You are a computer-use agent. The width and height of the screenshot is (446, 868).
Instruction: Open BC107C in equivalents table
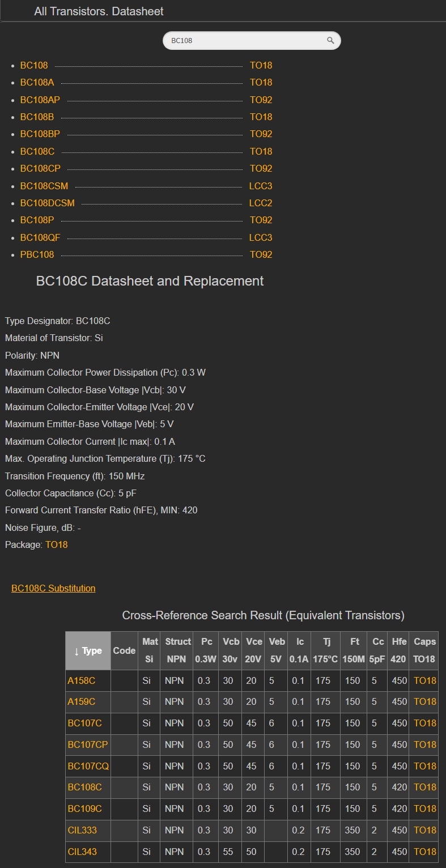(85, 724)
